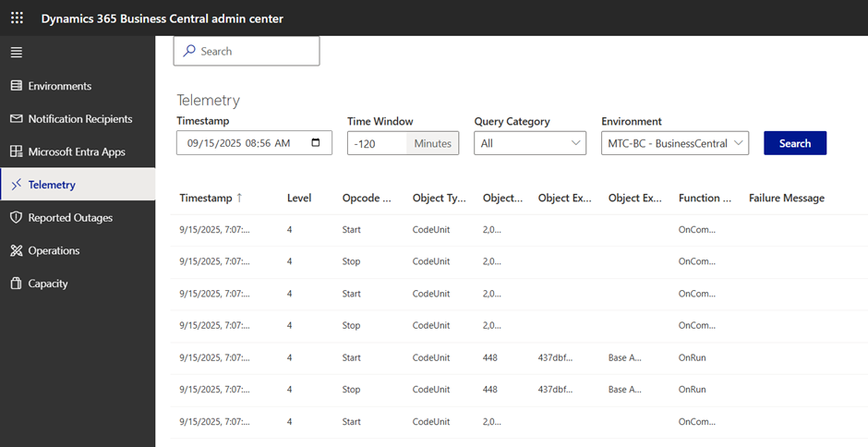This screenshot has height=447, width=868.
Task: Click the Dynamics 365 Business Central title
Action: [x=162, y=18]
